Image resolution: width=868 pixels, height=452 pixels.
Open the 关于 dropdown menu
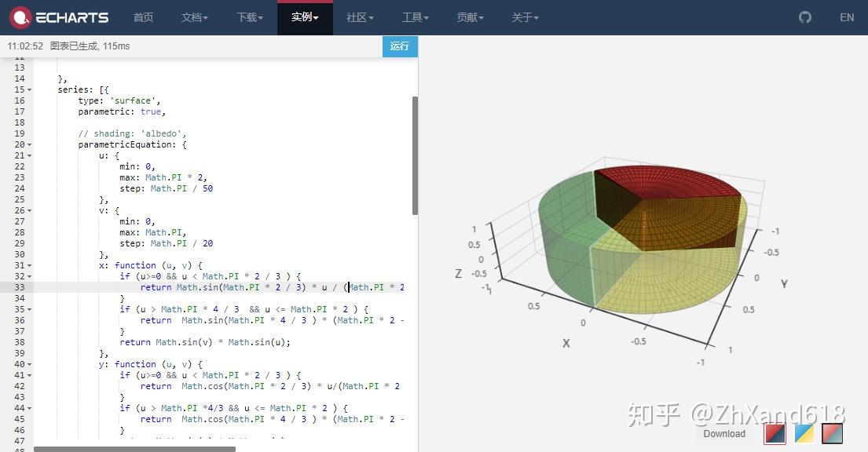(x=525, y=16)
